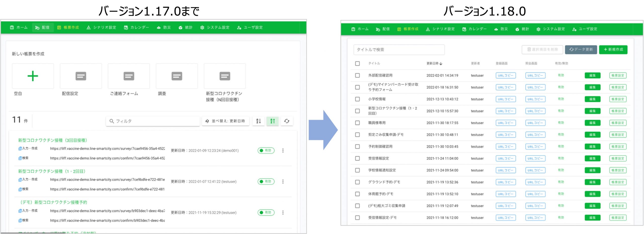Check the box for 外部配信確認用 row
Screen dimensions: 644x234
point(357,75)
